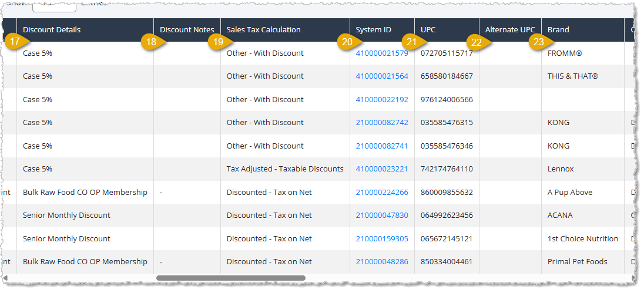Select UPC 658580184667 cell

(x=447, y=76)
